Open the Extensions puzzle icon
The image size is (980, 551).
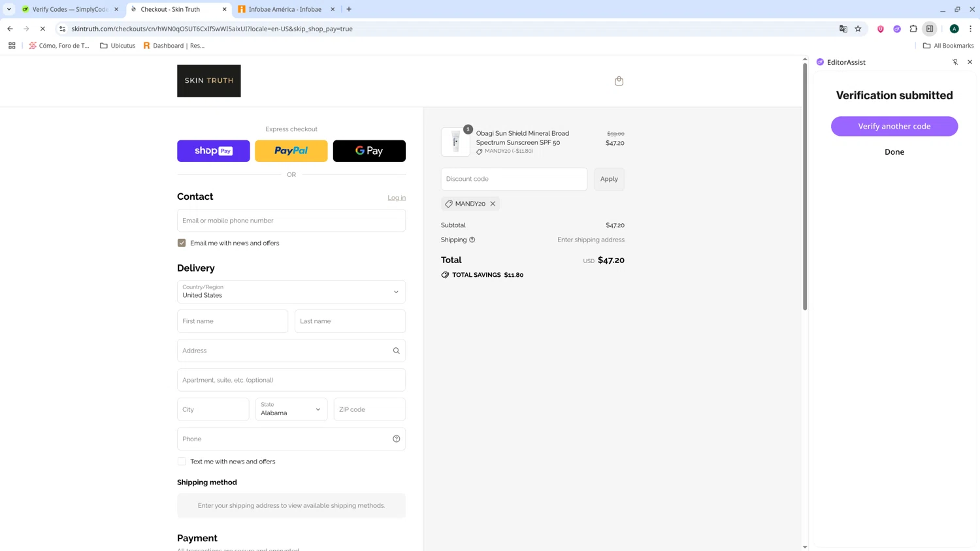point(913,29)
